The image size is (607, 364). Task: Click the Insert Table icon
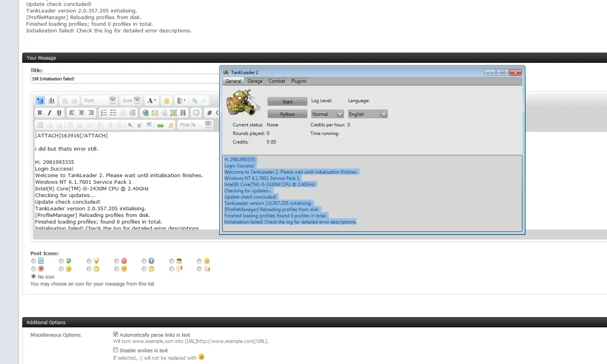(40, 125)
